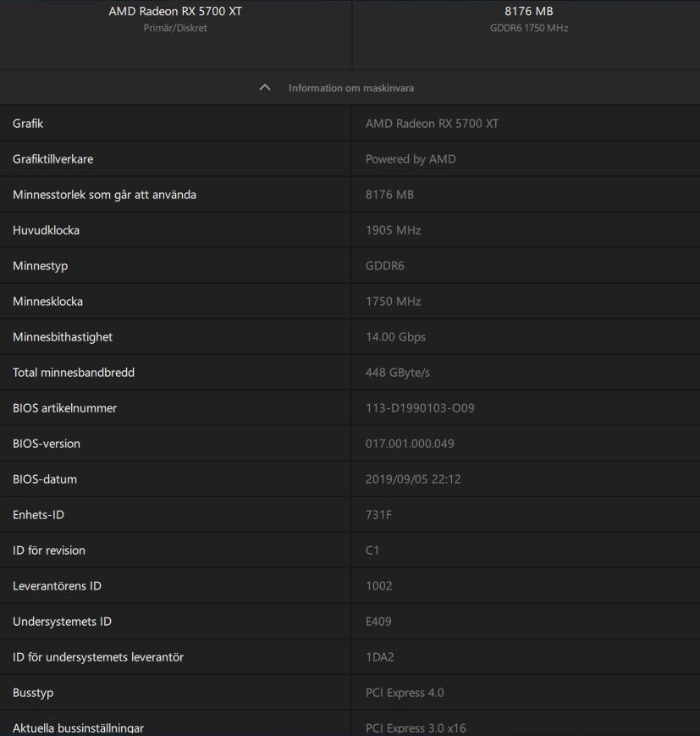Click the 14.00 Gbps value
The height and width of the screenshot is (736, 700).
click(x=395, y=337)
